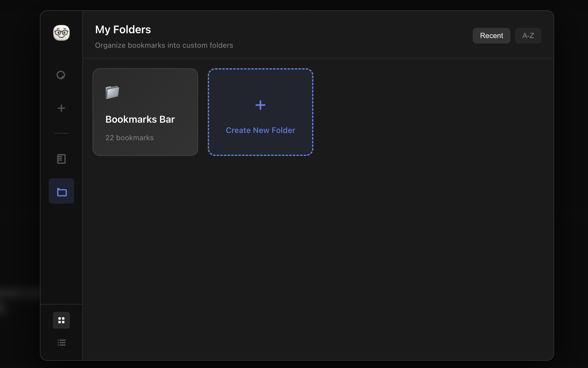The height and width of the screenshot is (368, 588).
Task: Click 'Organize bookmarks into custom folders' subtitle
Action: point(164,45)
